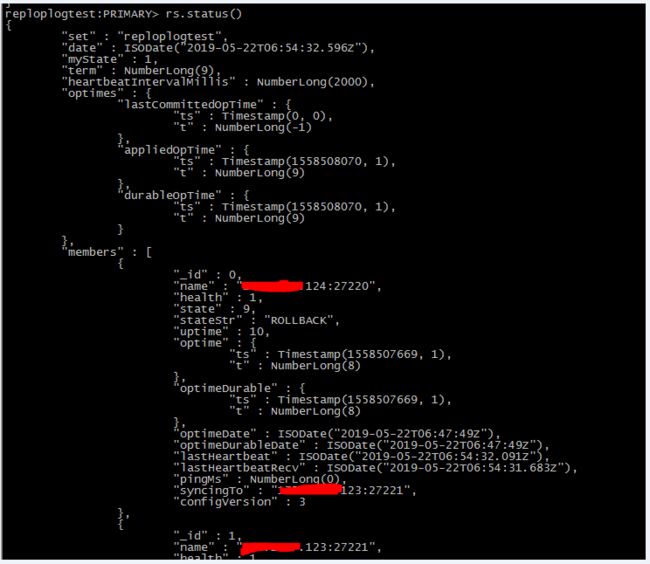Click the "myState" : 1 line
This screenshot has width=650, height=564.
click(109, 59)
